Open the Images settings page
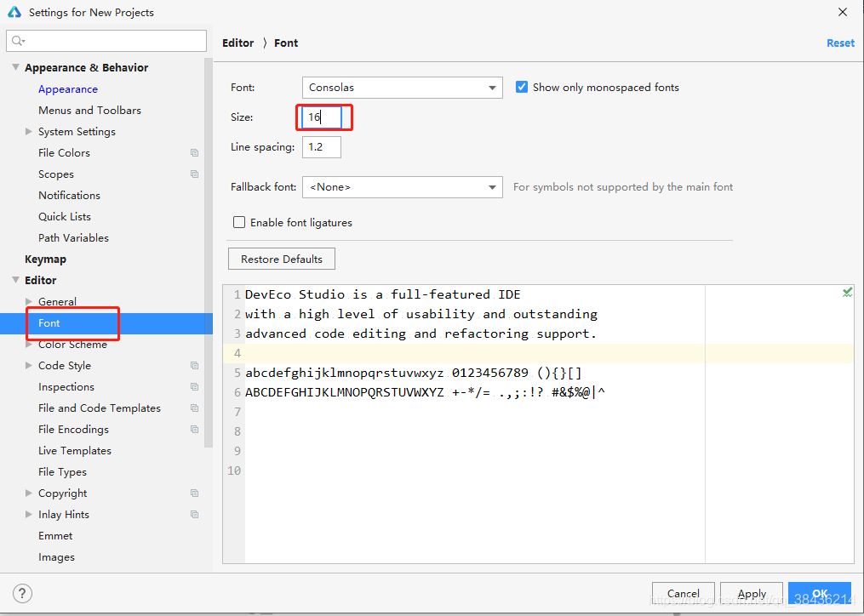Viewport: 864px width, 616px height. [56, 557]
